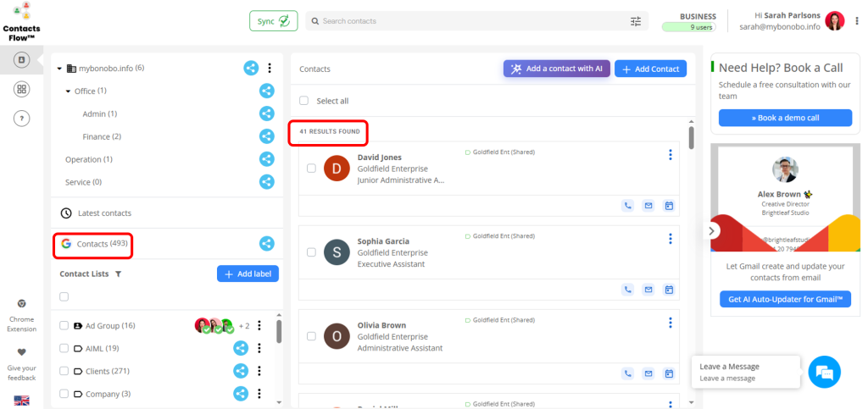Send email to Sophia Garcia
Image resolution: width=868 pixels, height=409 pixels.
coord(648,290)
